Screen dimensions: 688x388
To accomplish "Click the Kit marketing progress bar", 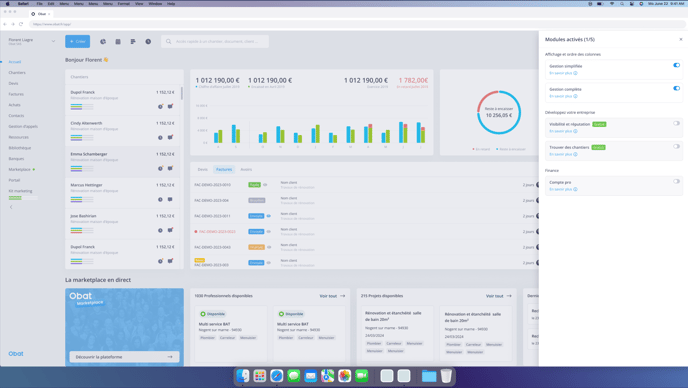I will click(x=23, y=198).
